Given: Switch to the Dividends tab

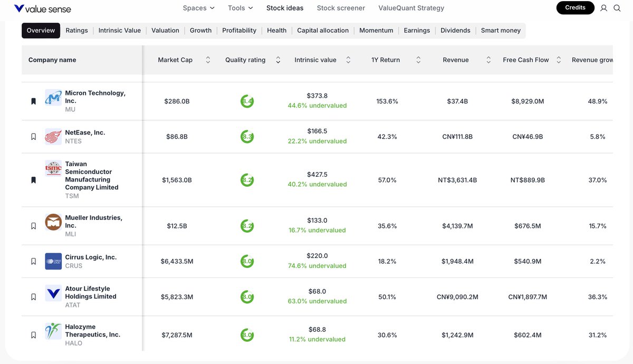Looking at the screenshot, I should [x=455, y=31].
